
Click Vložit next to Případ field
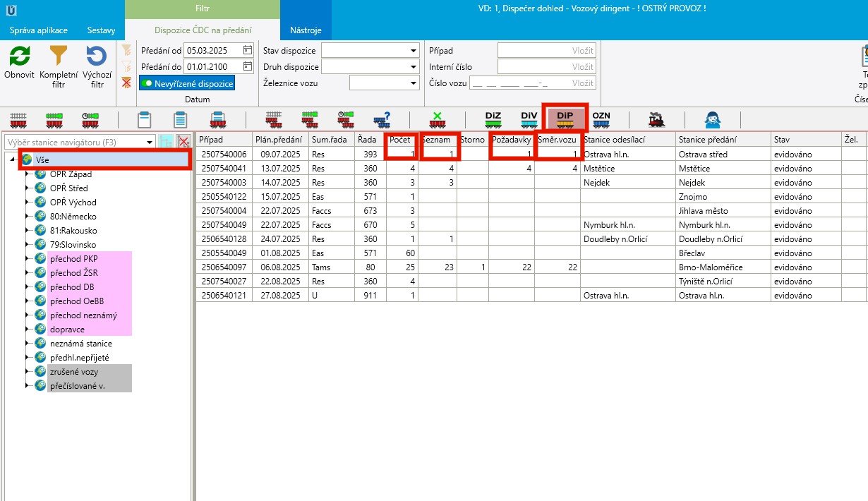(582, 50)
